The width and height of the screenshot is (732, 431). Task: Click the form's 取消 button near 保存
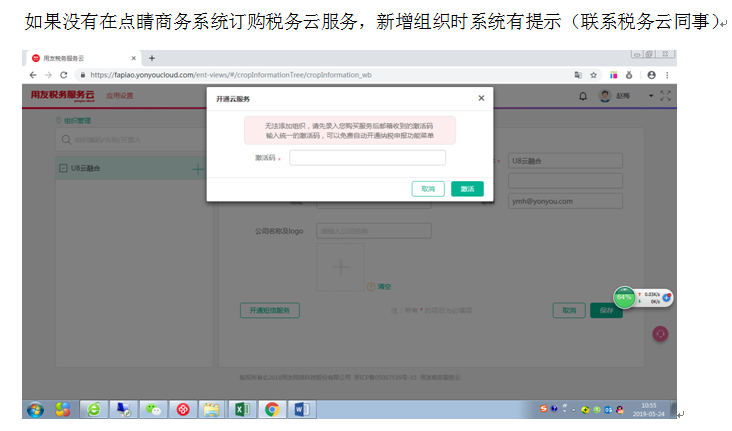pyautogui.click(x=569, y=310)
